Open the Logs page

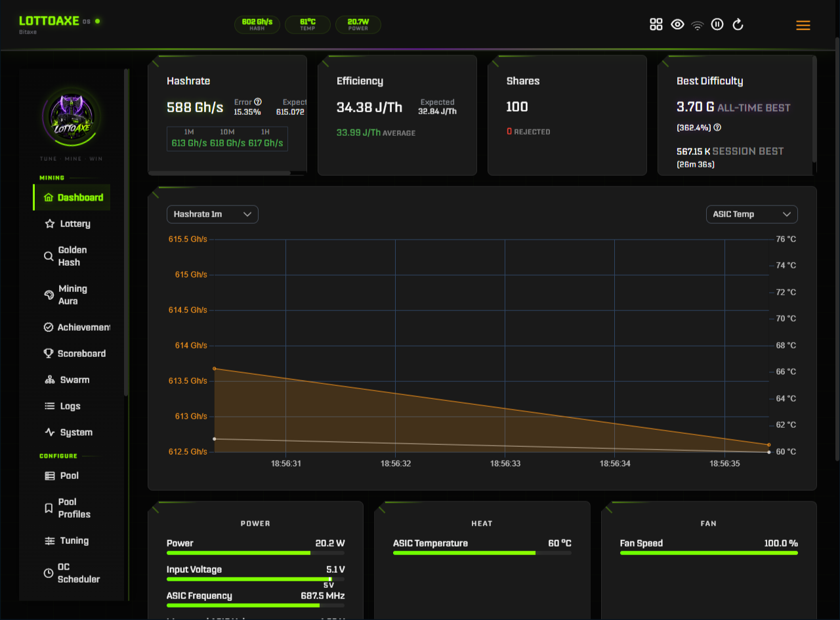[x=72, y=406]
